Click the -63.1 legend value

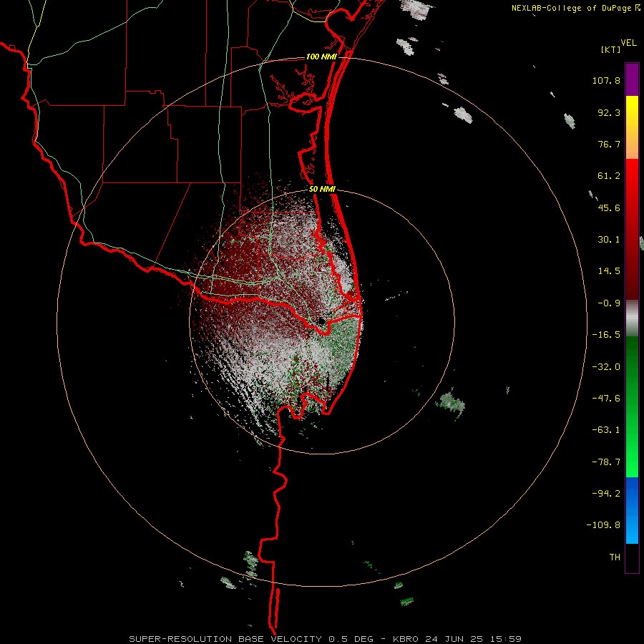coord(606,430)
